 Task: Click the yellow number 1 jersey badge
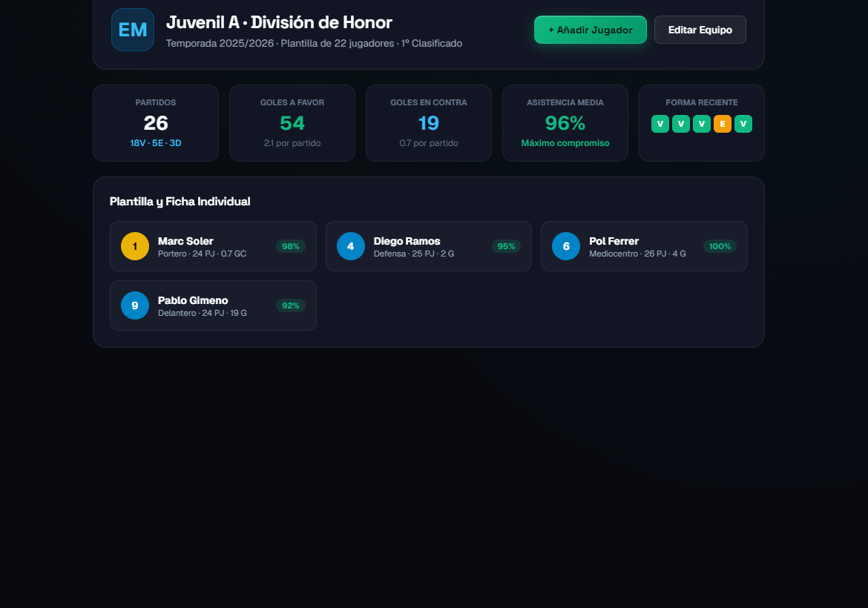pos(135,246)
